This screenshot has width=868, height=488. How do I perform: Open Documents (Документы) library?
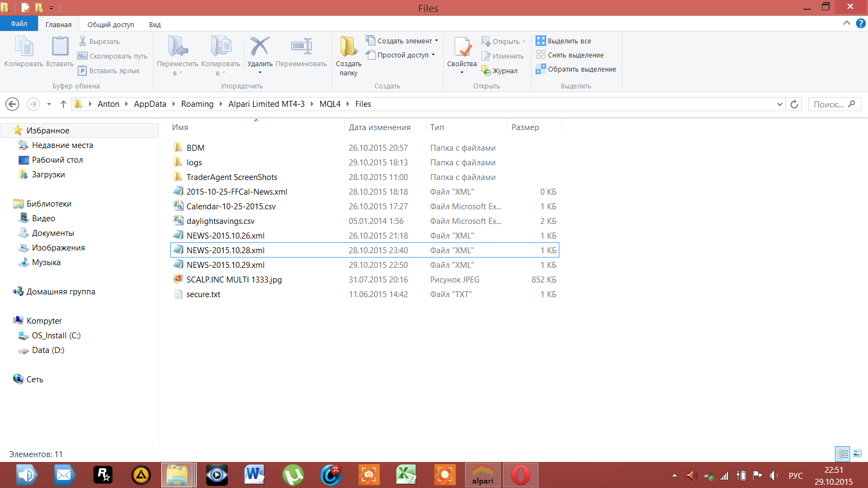[x=53, y=233]
